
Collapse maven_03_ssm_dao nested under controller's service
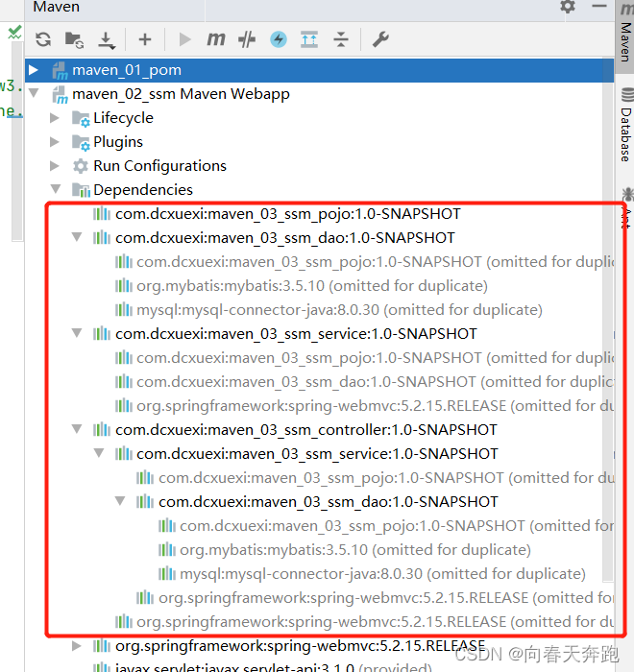point(120,500)
